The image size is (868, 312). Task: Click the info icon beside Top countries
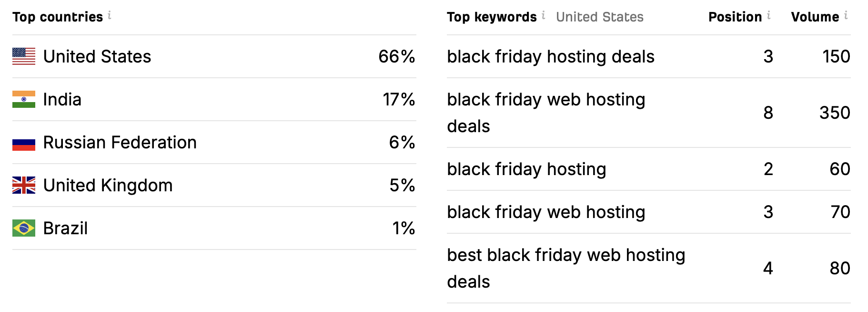click(x=110, y=15)
